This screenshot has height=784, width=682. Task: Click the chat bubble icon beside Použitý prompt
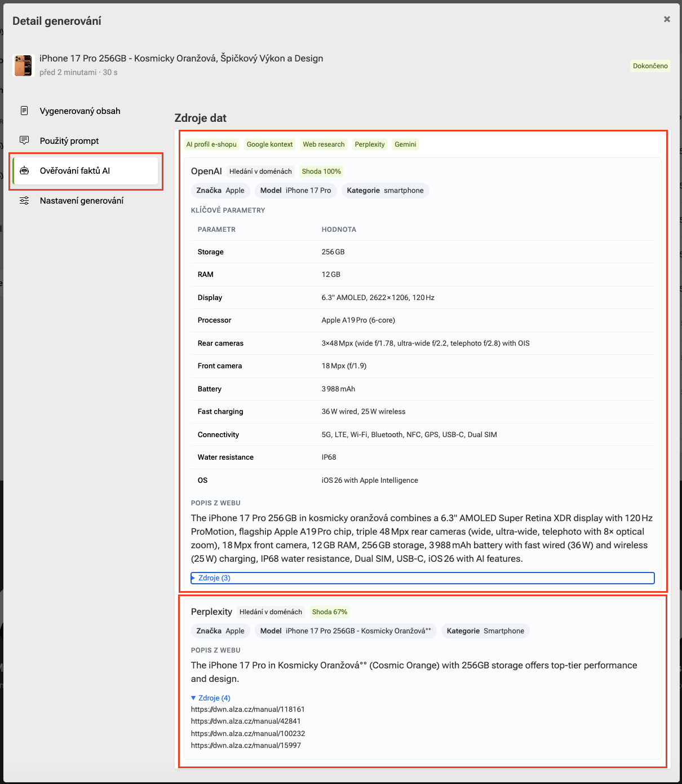(24, 140)
